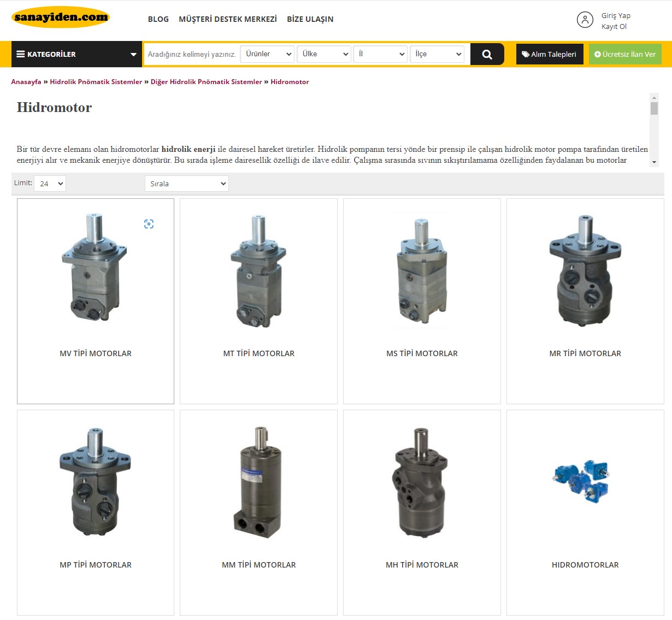Click Hidrolik Pnömatik Sistemler breadcrumb link
The height and width of the screenshot is (620, 672).
tap(96, 82)
